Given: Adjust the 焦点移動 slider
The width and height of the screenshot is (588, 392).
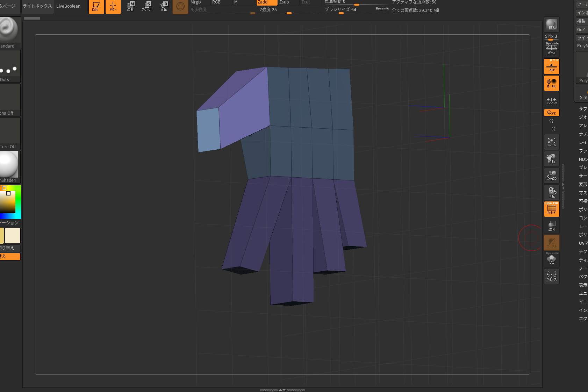Looking at the screenshot, I should (357, 2).
